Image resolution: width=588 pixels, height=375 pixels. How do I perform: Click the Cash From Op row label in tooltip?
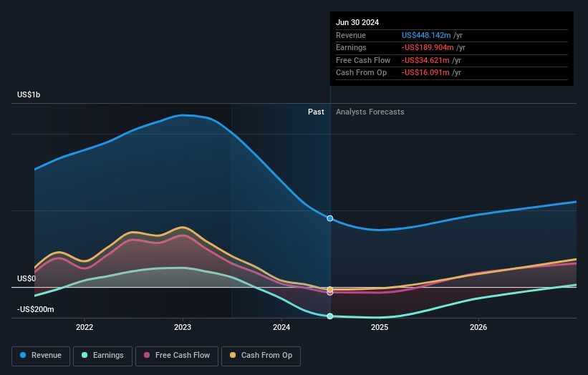pos(361,73)
